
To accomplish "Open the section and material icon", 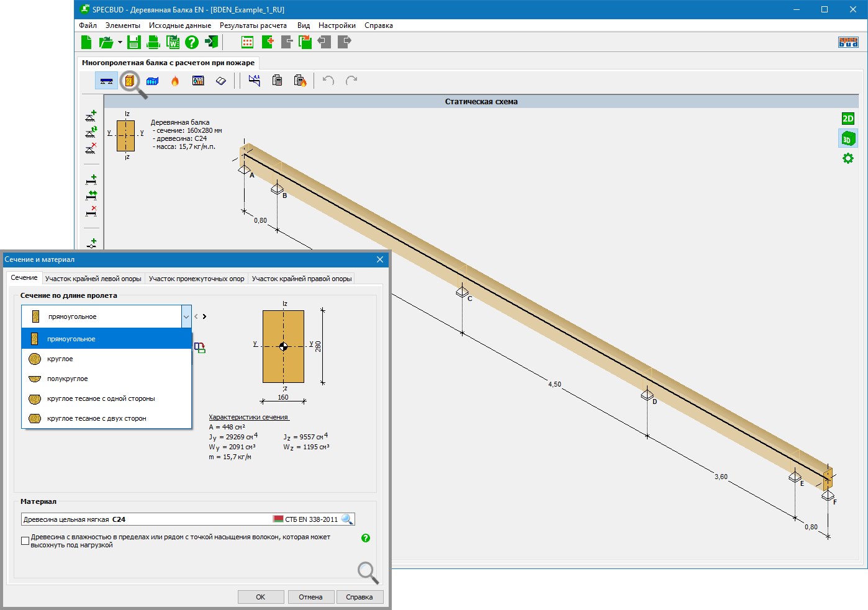I will [129, 81].
